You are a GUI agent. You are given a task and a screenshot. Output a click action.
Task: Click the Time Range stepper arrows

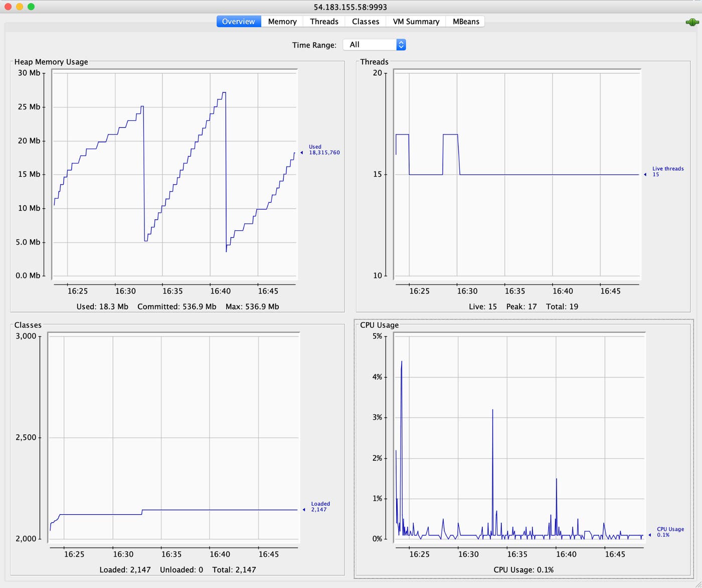[401, 44]
